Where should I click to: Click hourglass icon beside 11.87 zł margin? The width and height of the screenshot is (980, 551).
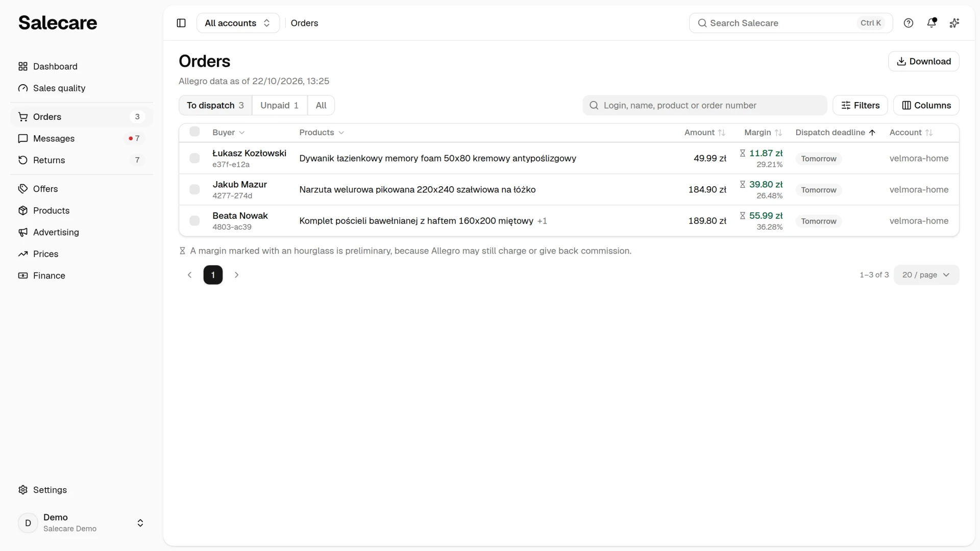pyautogui.click(x=743, y=153)
